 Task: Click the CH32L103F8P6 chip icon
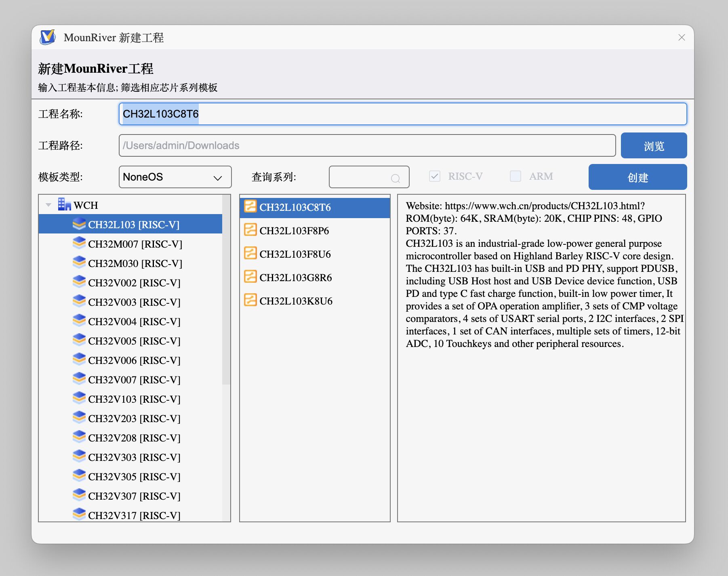coord(250,230)
